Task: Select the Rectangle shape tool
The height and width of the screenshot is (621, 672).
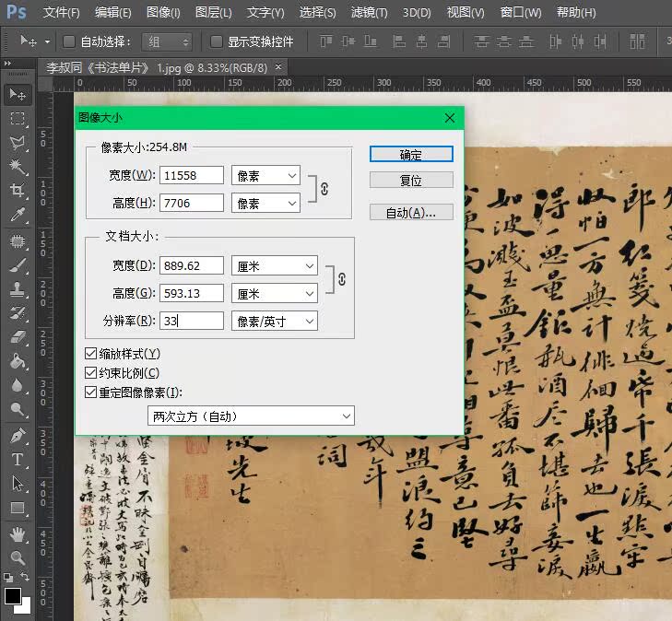Action: point(18,508)
